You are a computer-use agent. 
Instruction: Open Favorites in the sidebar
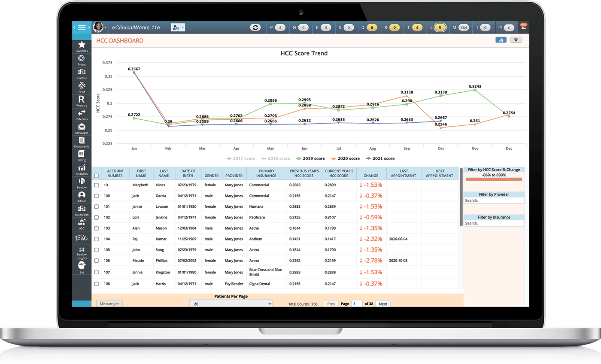click(82, 46)
